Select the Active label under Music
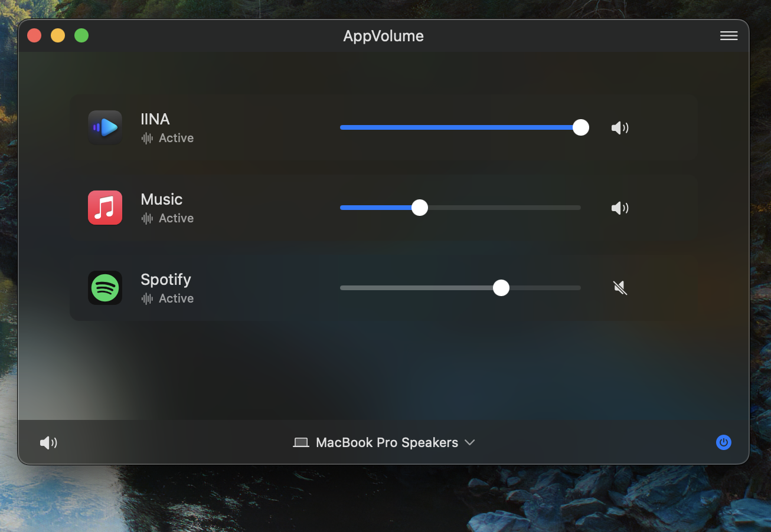Screen dimensions: 771x532 175,218
